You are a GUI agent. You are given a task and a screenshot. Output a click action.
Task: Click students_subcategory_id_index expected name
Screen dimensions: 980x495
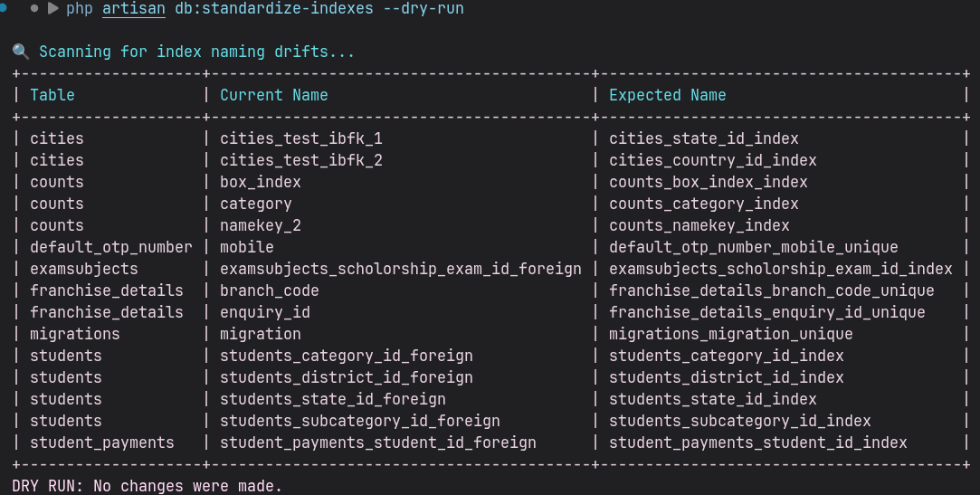pos(740,422)
